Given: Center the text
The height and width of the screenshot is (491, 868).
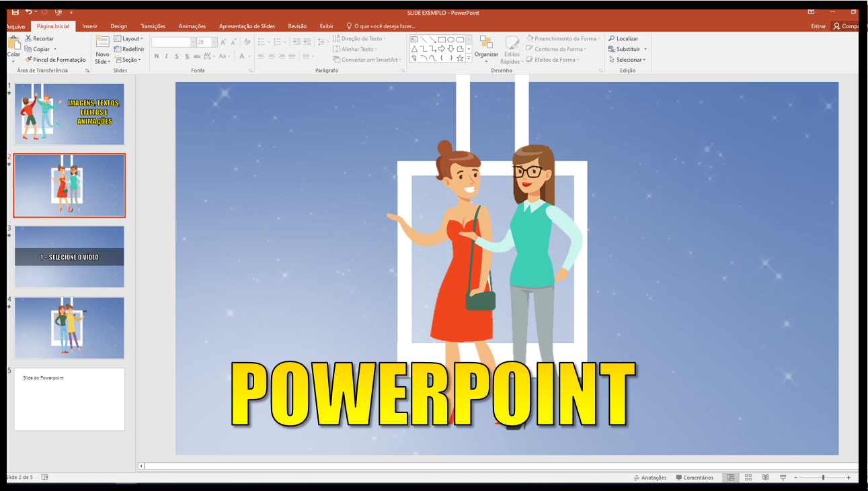Looking at the screenshot, I should pyautogui.click(x=272, y=56).
